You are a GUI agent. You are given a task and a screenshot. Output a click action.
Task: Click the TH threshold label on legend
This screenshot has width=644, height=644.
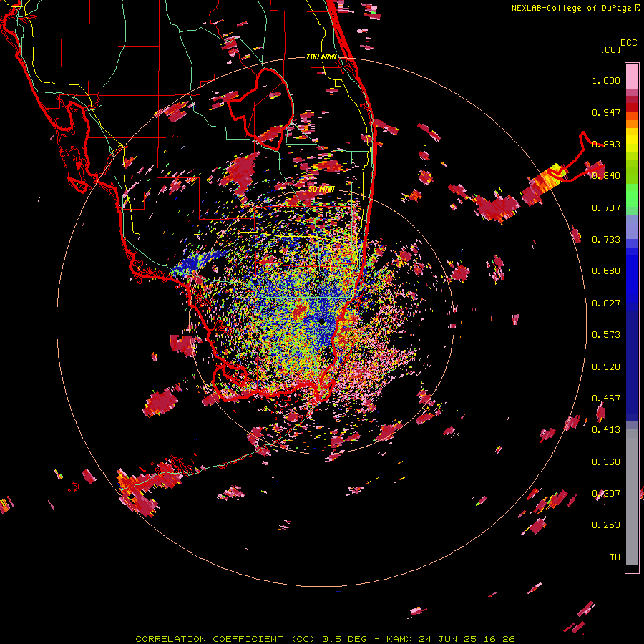[x=615, y=557]
